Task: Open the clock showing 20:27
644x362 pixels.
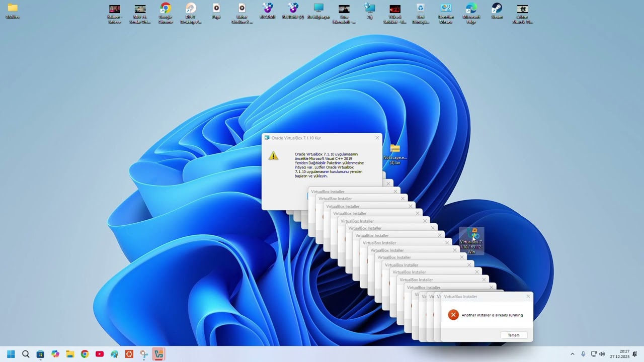Action: [620, 354]
